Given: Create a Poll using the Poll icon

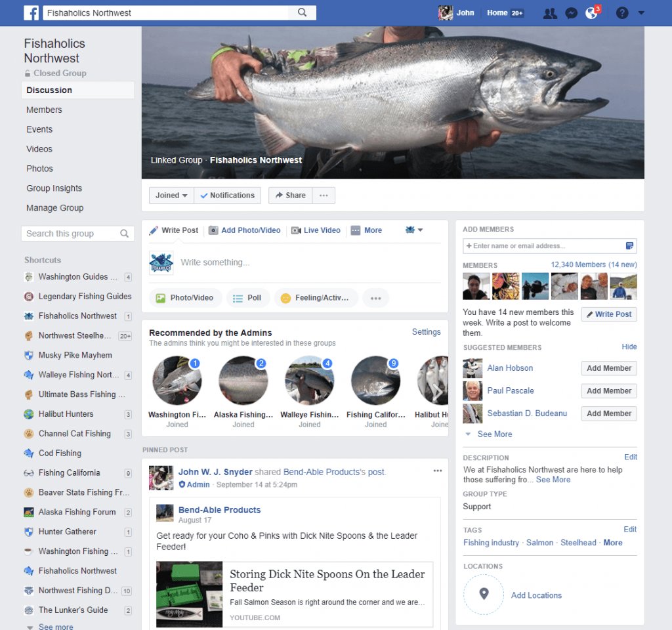Looking at the screenshot, I should click(x=248, y=297).
